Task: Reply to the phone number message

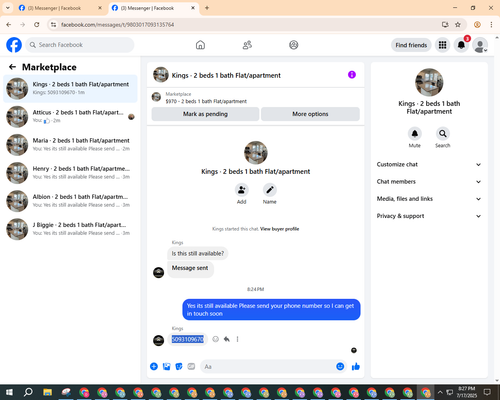Action: [x=227, y=339]
